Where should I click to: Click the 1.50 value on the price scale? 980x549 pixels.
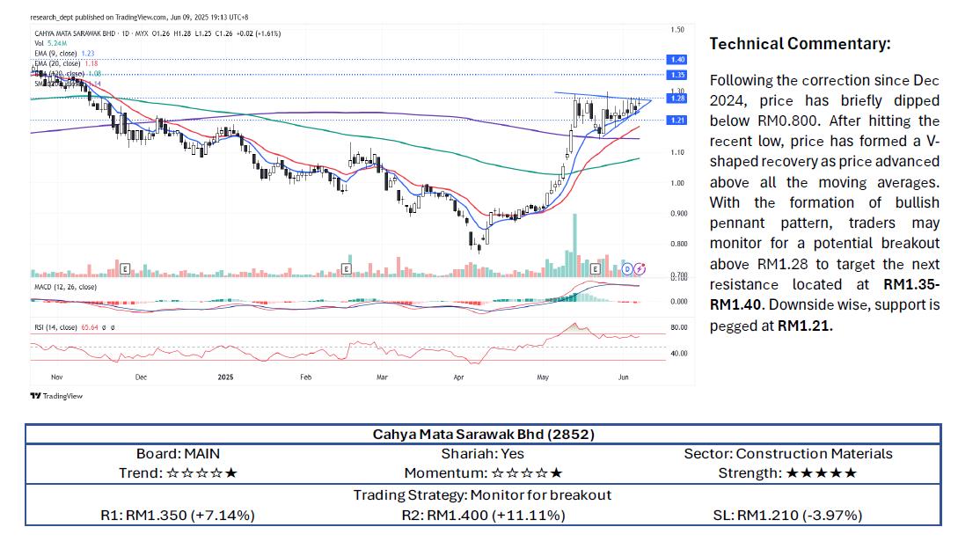[677, 29]
